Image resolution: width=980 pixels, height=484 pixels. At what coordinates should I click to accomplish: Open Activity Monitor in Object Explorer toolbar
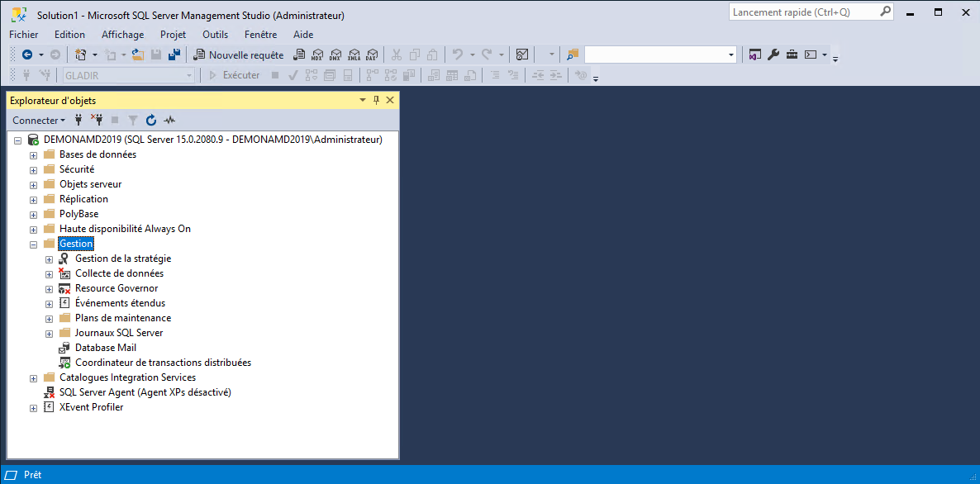coord(169,120)
